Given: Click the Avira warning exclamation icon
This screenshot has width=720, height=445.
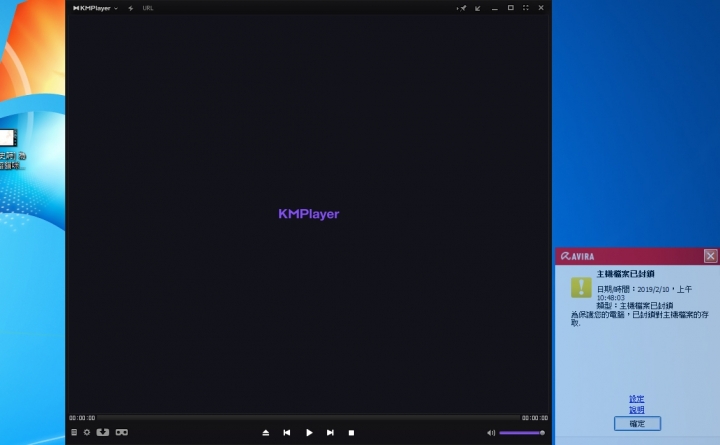Looking at the screenshot, I should coord(581,287).
